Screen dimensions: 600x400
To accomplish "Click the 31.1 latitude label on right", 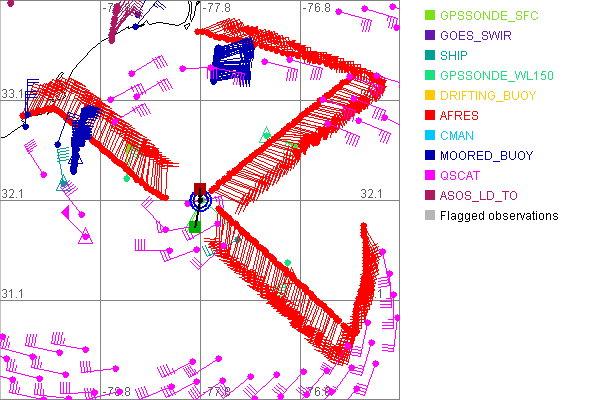I will tap(372, 293).
